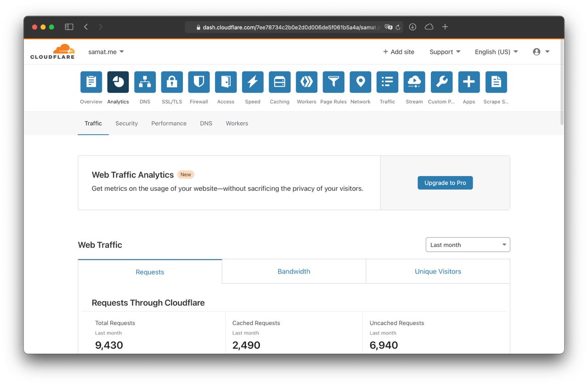The width and height of the screenshot is (588, 385).
Task: Toggle the Safari sidebar icon
Action: 69,27
